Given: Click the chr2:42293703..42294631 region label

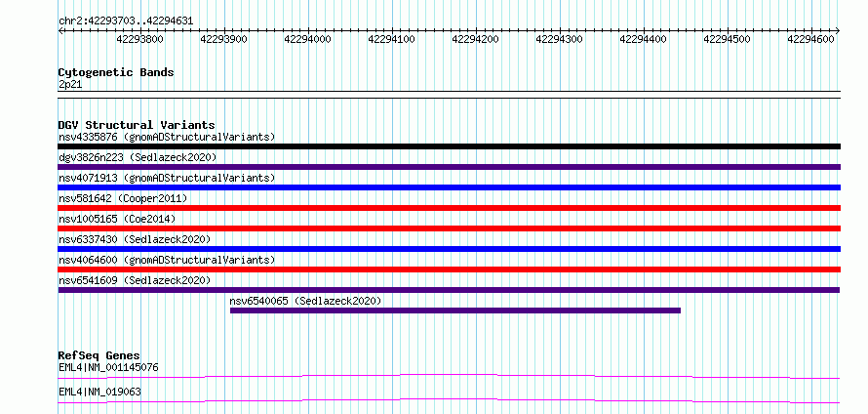Looking at the screenshot, I should [x=126, y=21].
